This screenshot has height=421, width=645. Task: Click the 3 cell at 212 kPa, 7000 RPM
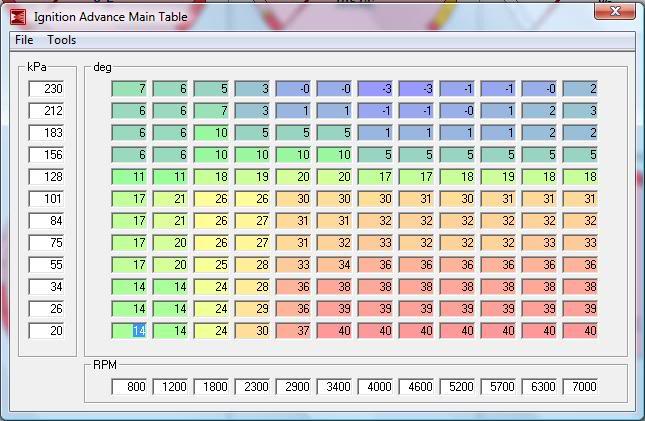580,111
